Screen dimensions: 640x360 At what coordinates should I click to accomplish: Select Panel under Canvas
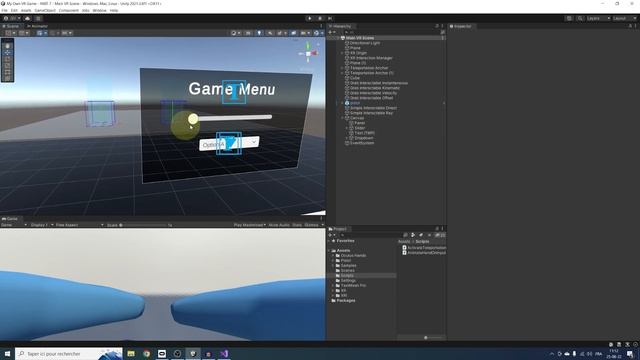pos(360,123)
